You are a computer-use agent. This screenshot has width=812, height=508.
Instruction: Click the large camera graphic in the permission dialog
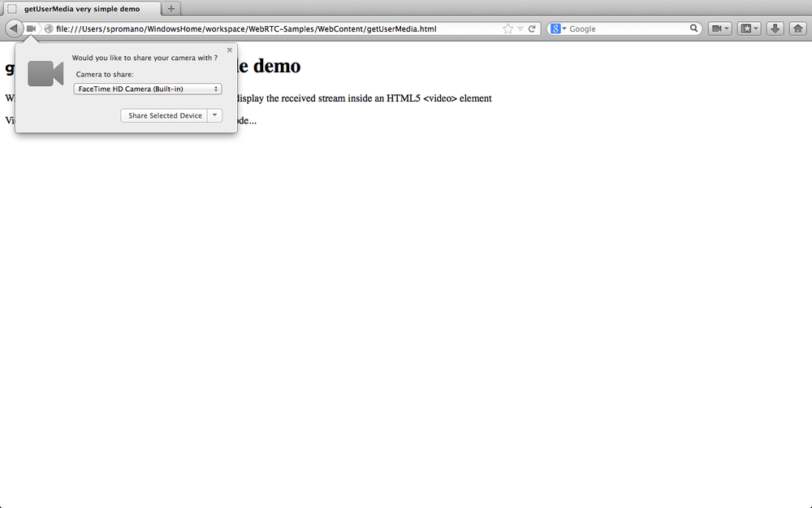[45, 73]
